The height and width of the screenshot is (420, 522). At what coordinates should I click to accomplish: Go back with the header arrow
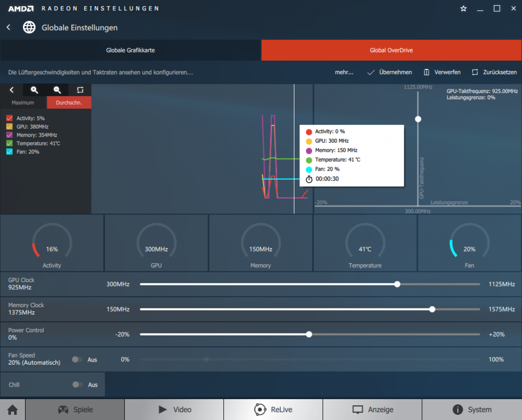(x=9, y=27)
